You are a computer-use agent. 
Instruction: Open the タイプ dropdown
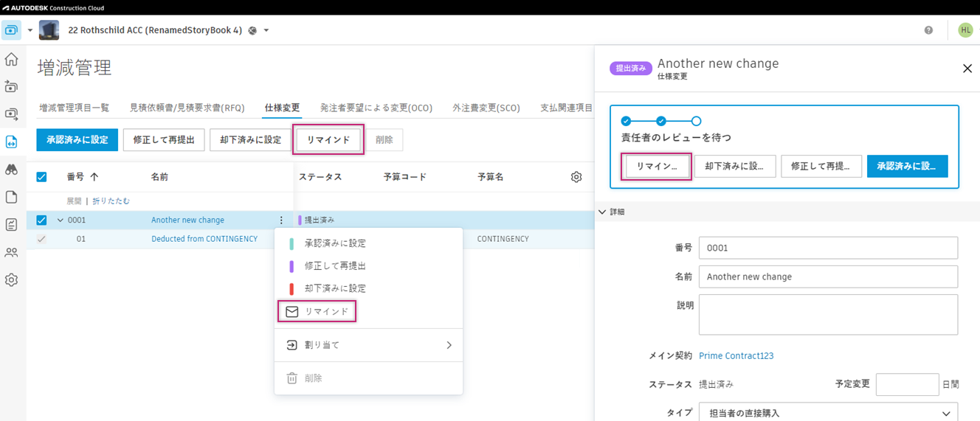point(828,412)
